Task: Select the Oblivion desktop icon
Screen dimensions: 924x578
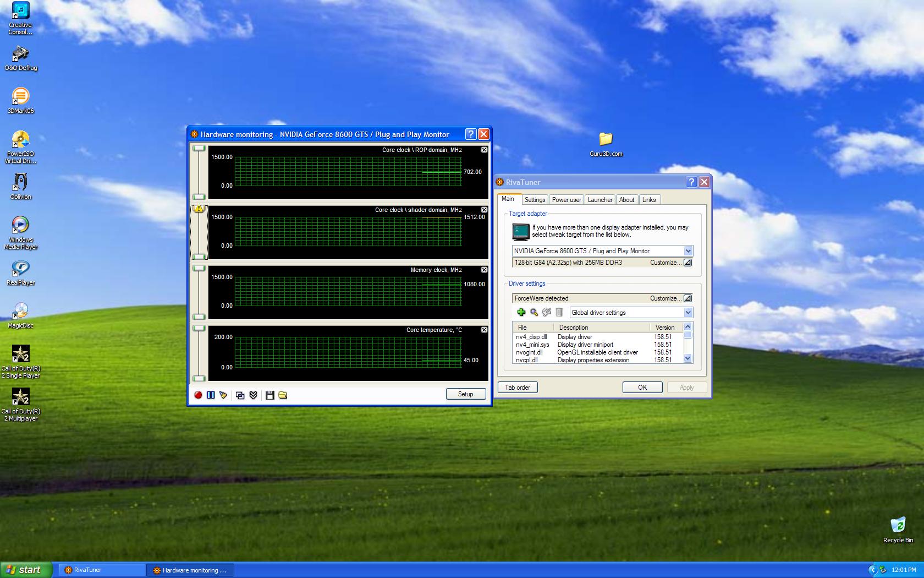Action: coord(20,187)
